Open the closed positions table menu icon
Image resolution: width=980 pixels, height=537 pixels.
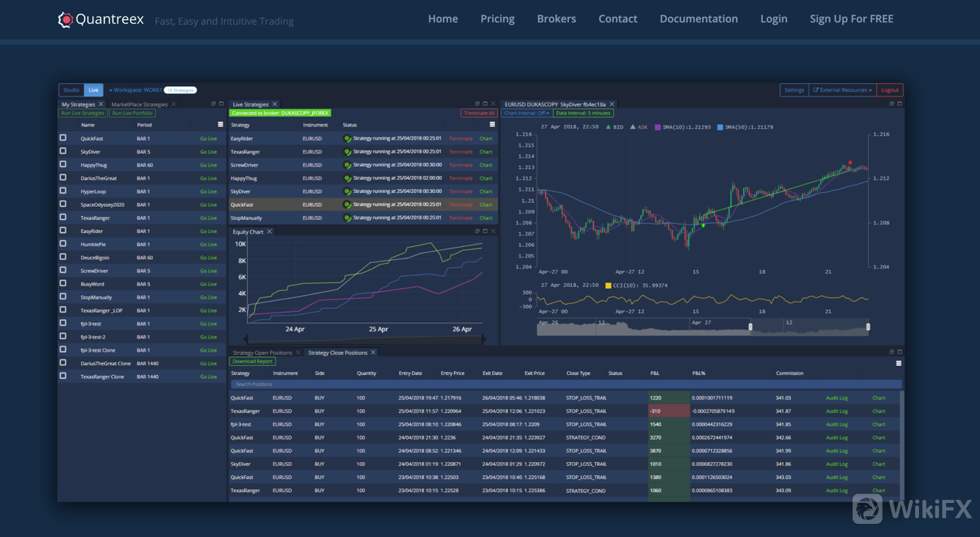click(x=898, y=363)
